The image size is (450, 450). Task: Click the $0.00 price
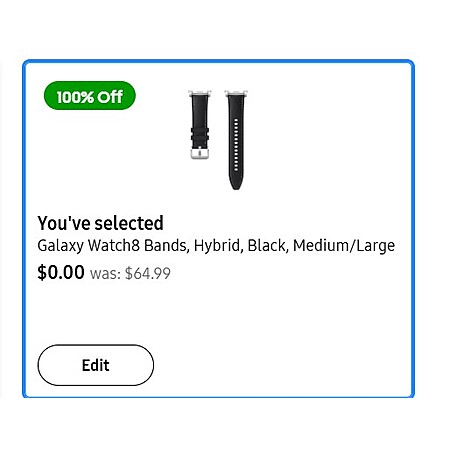(x=61, y=272)
